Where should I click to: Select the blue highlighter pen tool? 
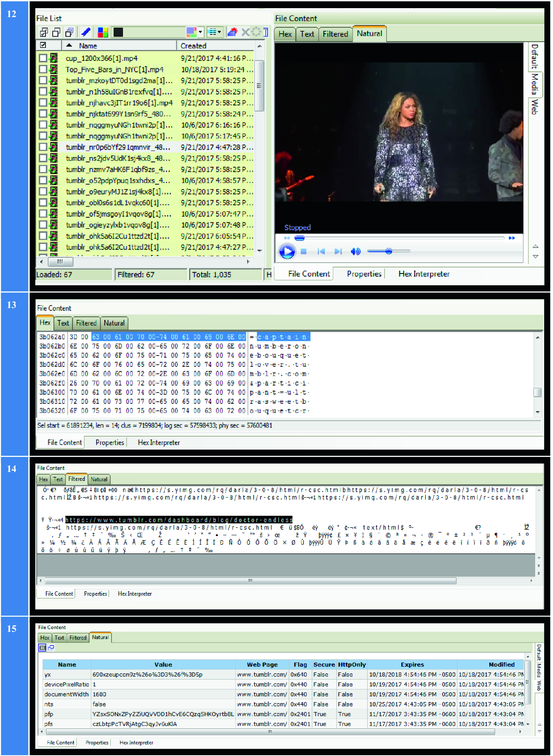click(86, 32)
